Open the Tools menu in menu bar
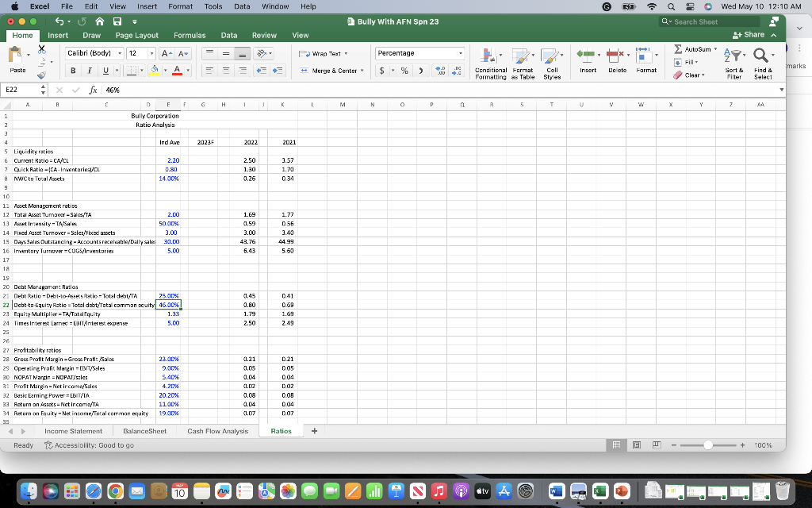 (213, 6)
